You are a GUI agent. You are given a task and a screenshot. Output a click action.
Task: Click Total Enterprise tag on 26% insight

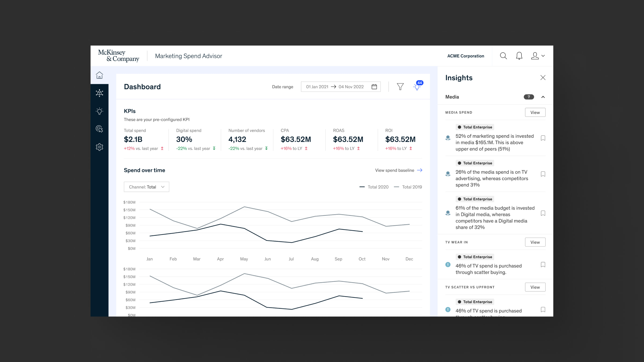tap(475, 163)
